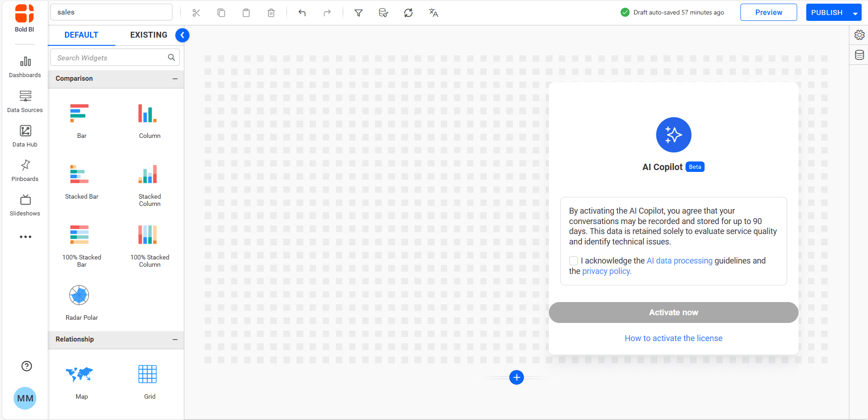Choose the Map widget icon

click(79, 374)
